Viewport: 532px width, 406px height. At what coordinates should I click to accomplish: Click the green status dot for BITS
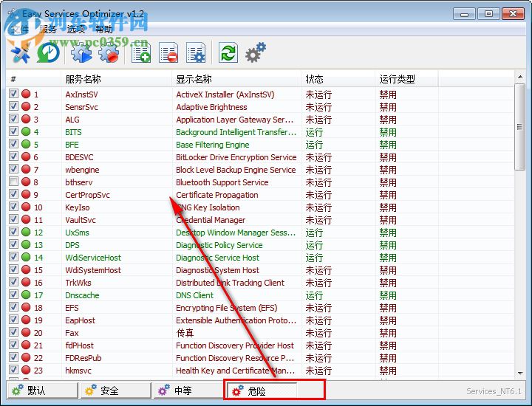(26, 131)
